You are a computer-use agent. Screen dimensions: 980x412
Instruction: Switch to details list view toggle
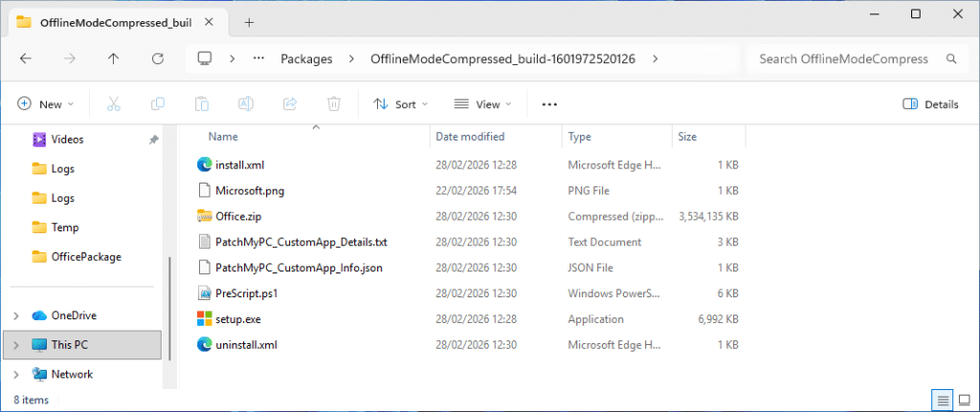[x=942, y=399]
